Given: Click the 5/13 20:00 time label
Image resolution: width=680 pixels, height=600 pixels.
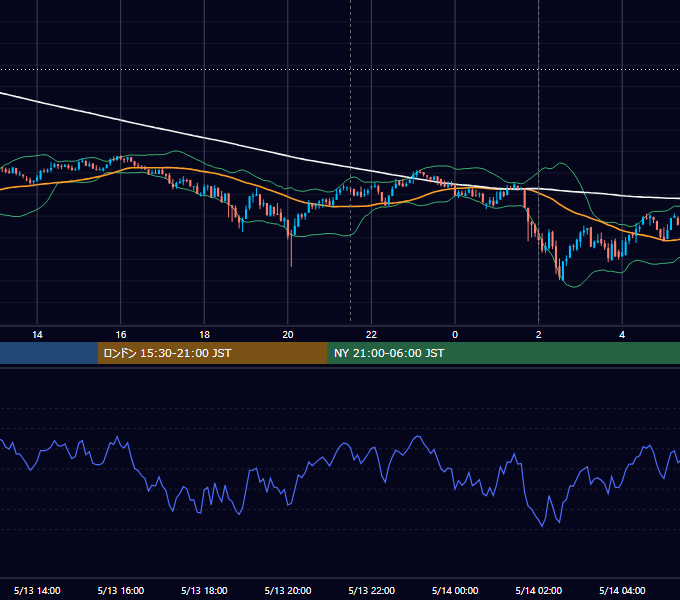Looking at the screenshot, I should coord(288,590).
